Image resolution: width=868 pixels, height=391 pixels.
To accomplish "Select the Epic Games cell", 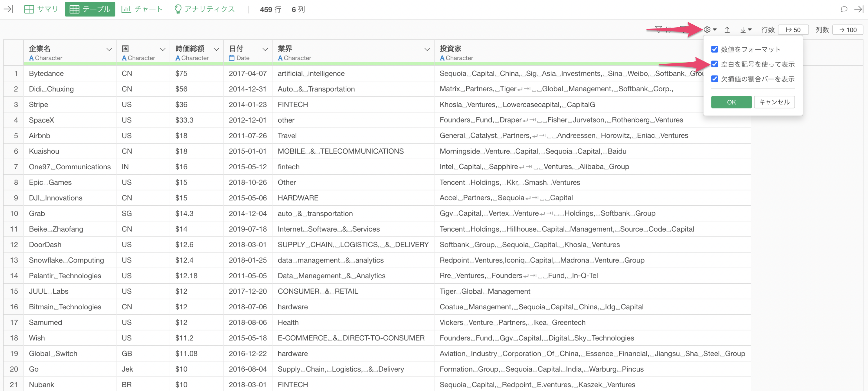I will point(70,182).
